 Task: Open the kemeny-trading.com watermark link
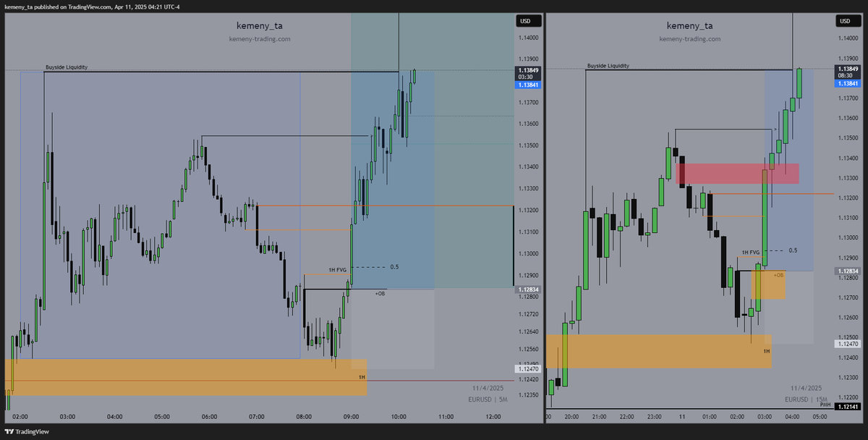pyautogui.click(x=259, y=39)
